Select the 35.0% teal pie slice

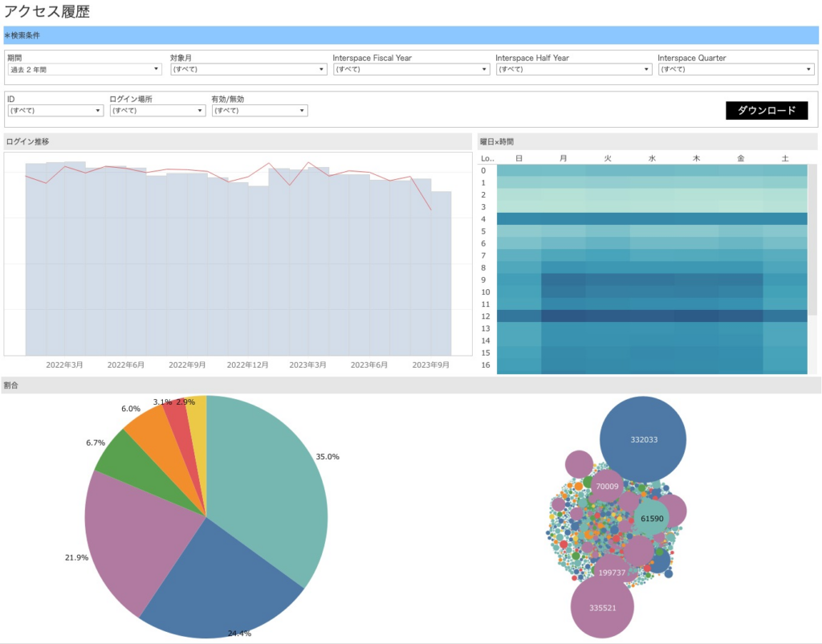tap(273, 498)
